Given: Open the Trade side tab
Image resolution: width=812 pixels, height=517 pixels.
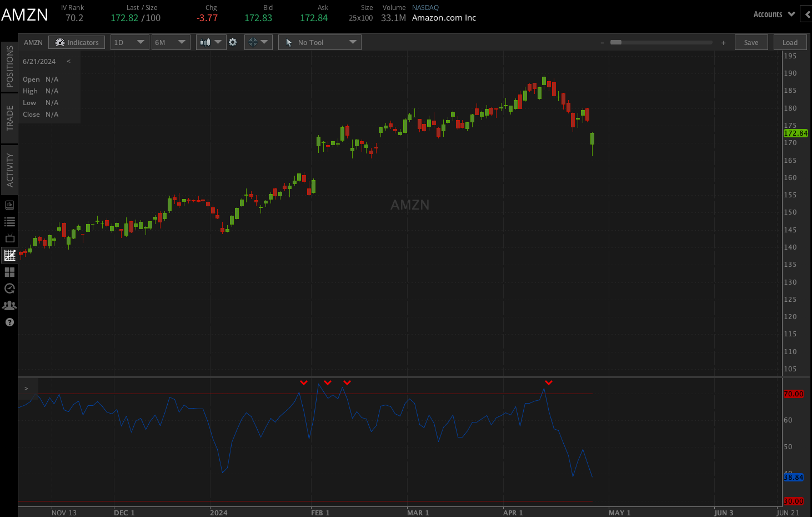Looking at the screenshot, I should coord(9,118).
